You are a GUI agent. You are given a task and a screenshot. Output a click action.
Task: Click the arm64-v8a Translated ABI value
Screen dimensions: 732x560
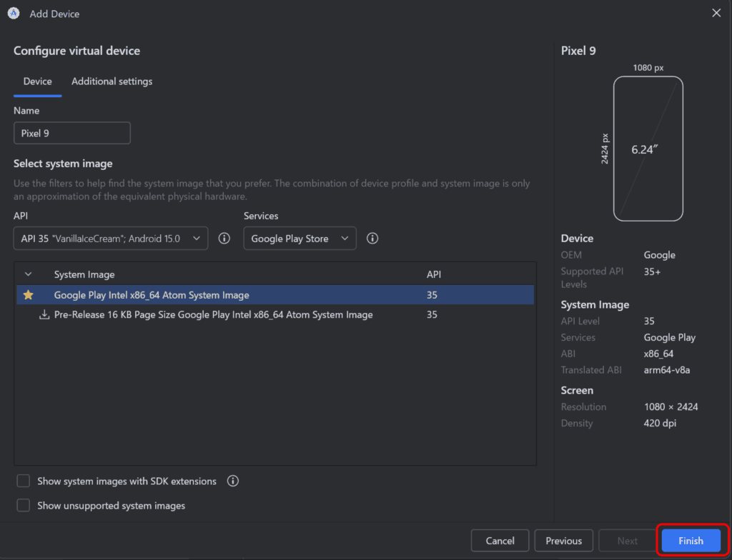667,370
